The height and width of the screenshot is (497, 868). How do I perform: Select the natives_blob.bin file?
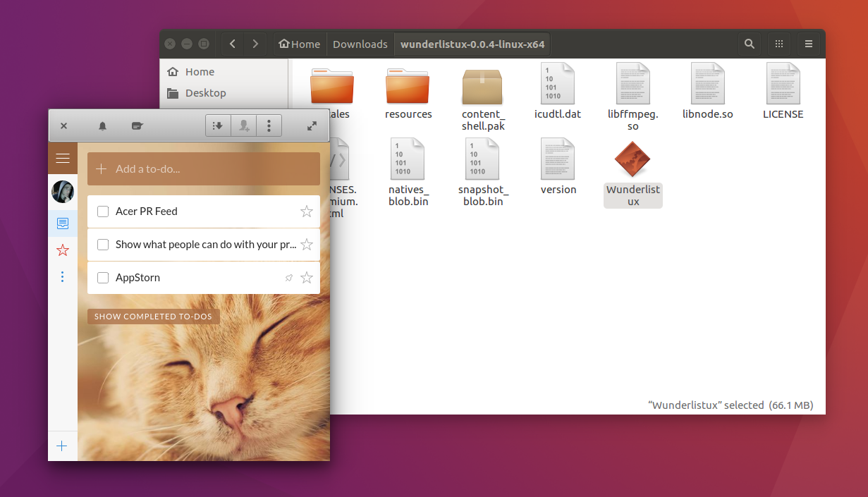tap(408, 173)
